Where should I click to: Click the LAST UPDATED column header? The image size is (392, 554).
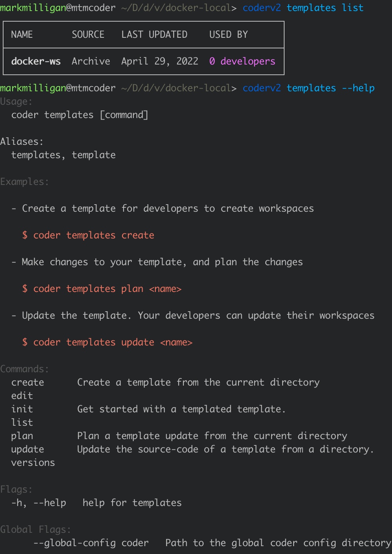[x=154, y=35]
